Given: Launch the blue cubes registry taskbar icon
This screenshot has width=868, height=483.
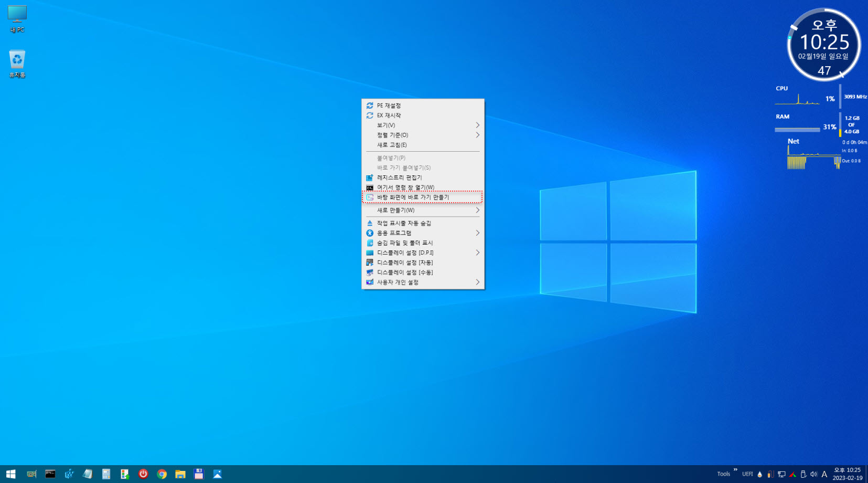Looking at the screenshot, I should 69,474.
